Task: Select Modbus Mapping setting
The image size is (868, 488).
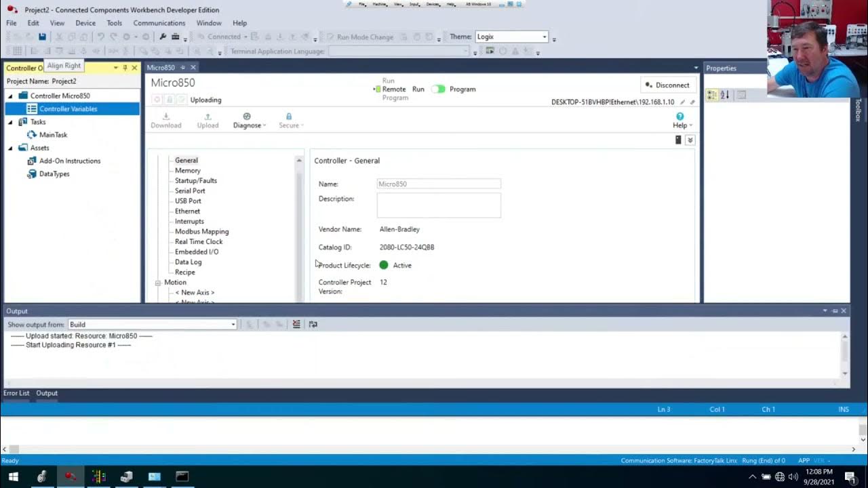Action: click(202, 232)
